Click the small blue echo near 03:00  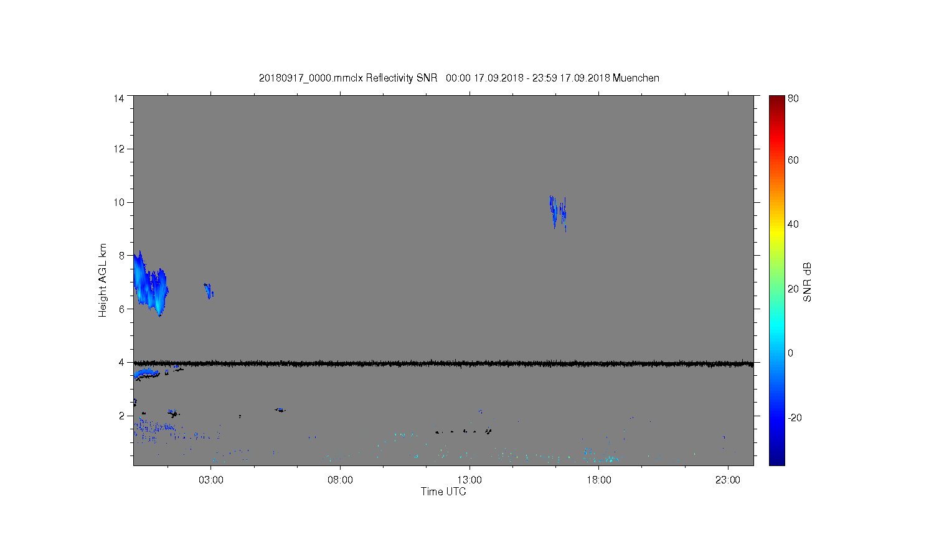click(209, 291)
